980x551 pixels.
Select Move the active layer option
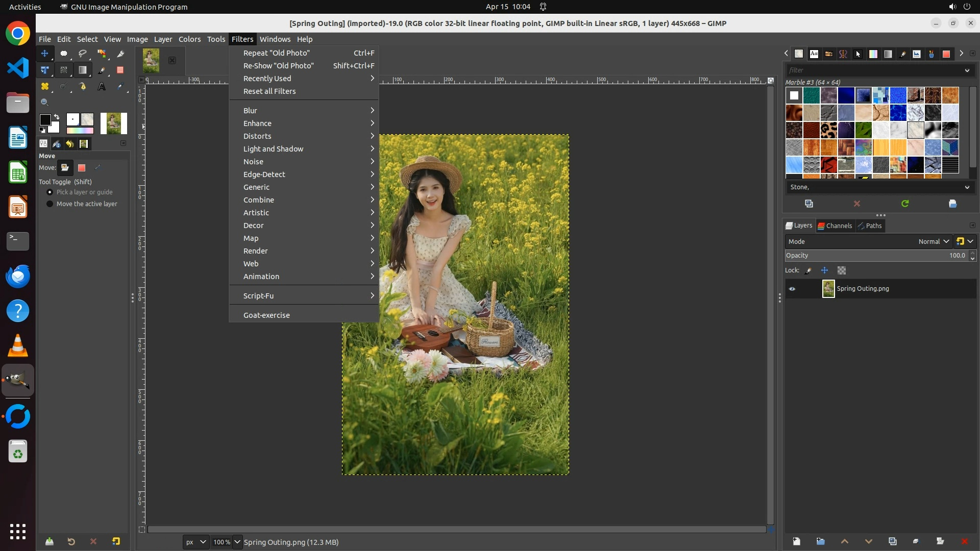tap(50, 204)
